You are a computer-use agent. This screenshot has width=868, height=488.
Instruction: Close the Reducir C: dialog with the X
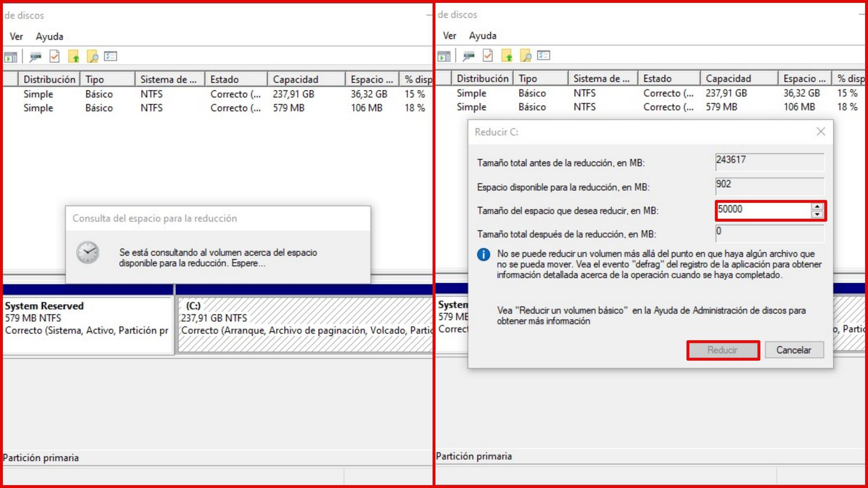click(x=821, y=131)
